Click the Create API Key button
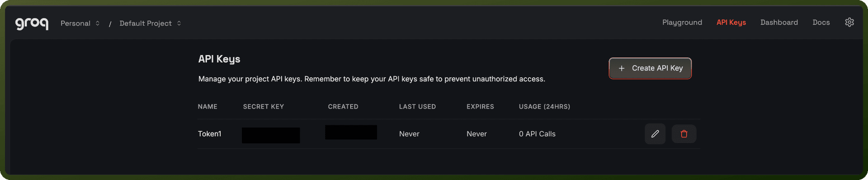This screenshot has height=180, width=868. (x=650, y=68)
